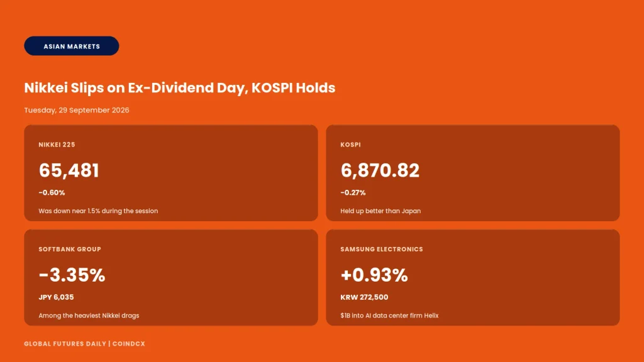Open the SOFTBANK GROUP card label

[x=70, y=249]
